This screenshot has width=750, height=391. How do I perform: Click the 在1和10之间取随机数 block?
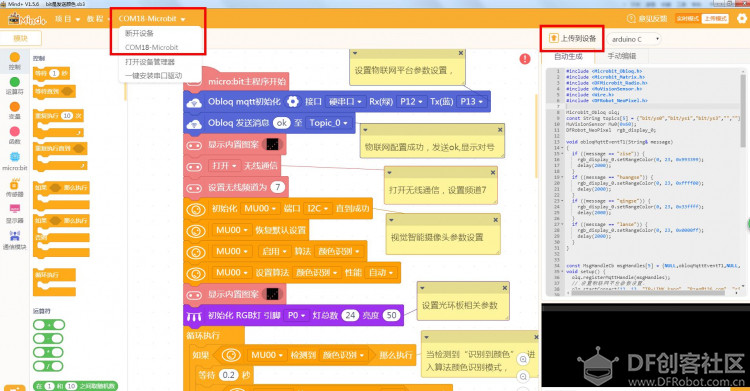pos(75,386)
